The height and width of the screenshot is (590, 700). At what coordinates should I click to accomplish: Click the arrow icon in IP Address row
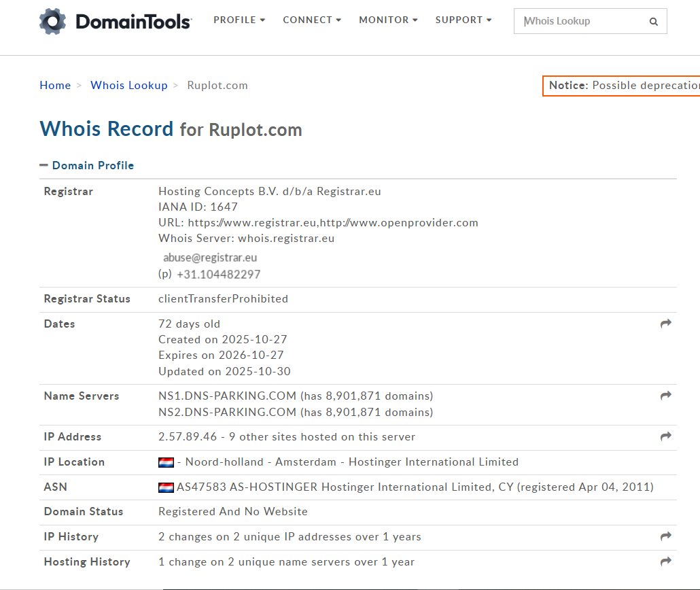click(665, 436)
